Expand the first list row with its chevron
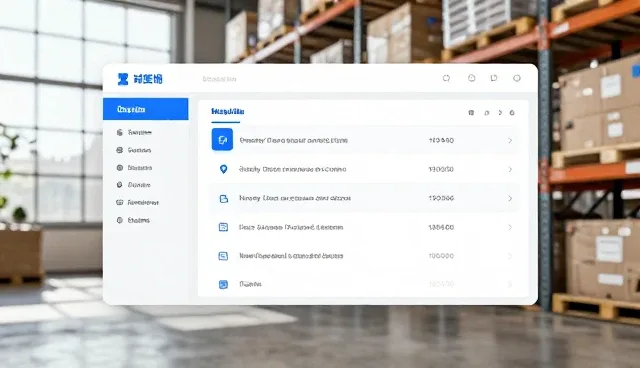The width and height of the screenshot is (640, 368). tap(510, 140)
